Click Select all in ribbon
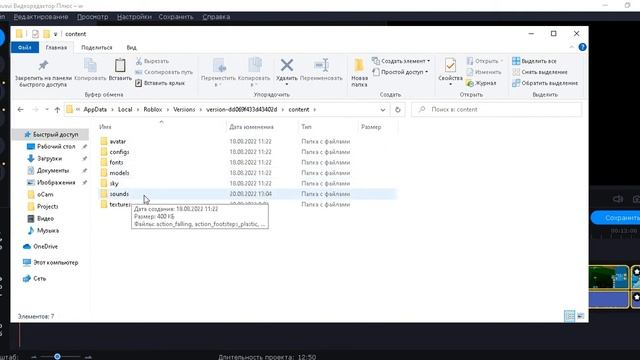 click(534, 61)
